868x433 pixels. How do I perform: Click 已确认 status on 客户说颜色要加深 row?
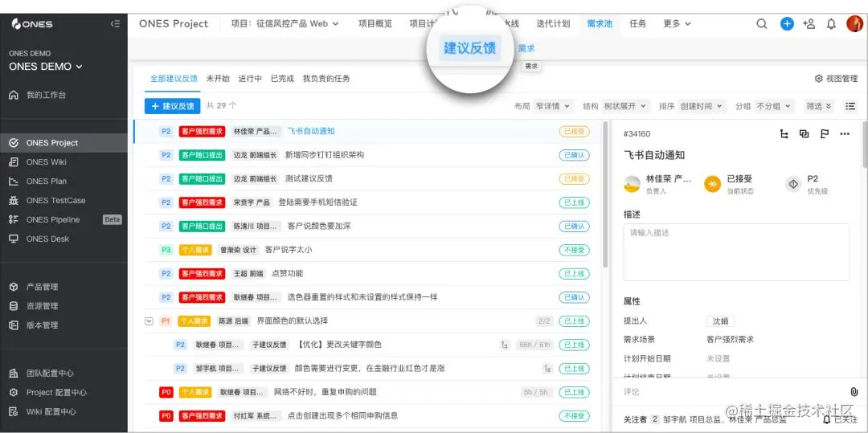[574, 227]
